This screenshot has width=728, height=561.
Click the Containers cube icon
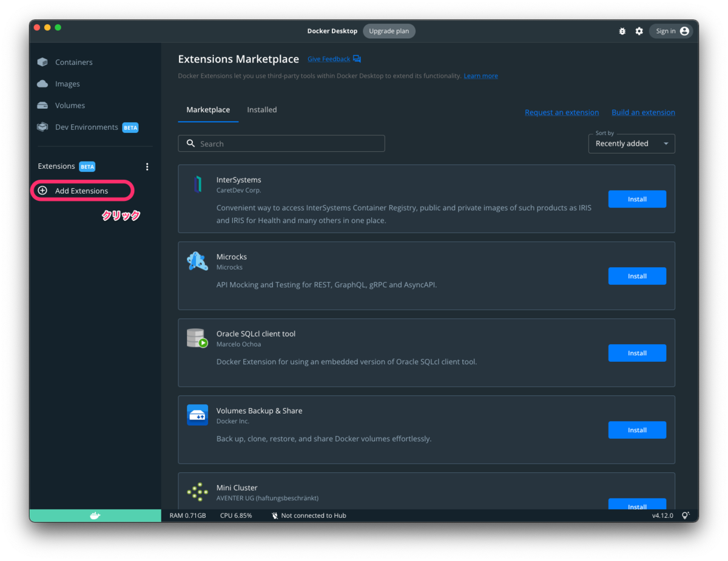tap(42, 62)
